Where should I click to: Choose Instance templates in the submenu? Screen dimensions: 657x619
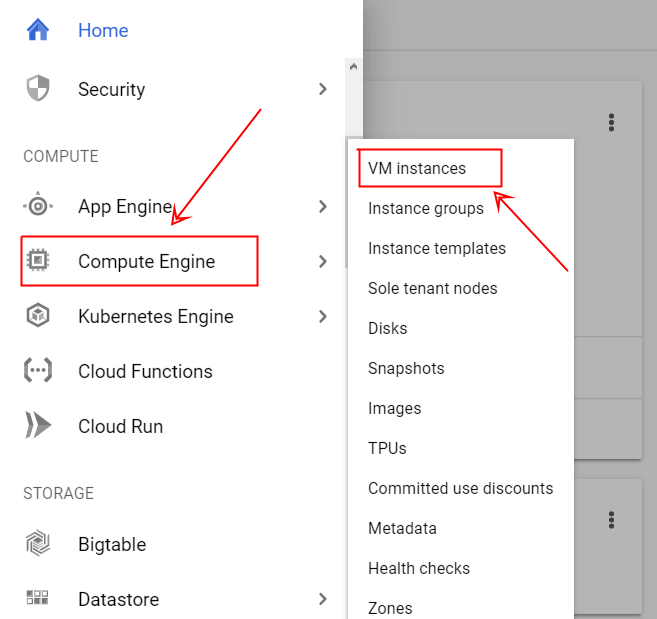pyautogui.click(x=437, y=248)
